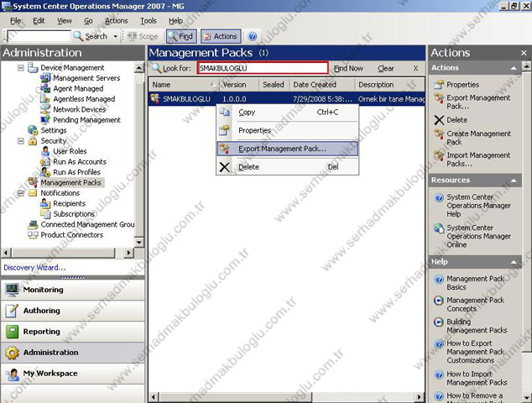
Task: Click Export Management Pack in Actions pane
Action: click(x=478, y=102)
